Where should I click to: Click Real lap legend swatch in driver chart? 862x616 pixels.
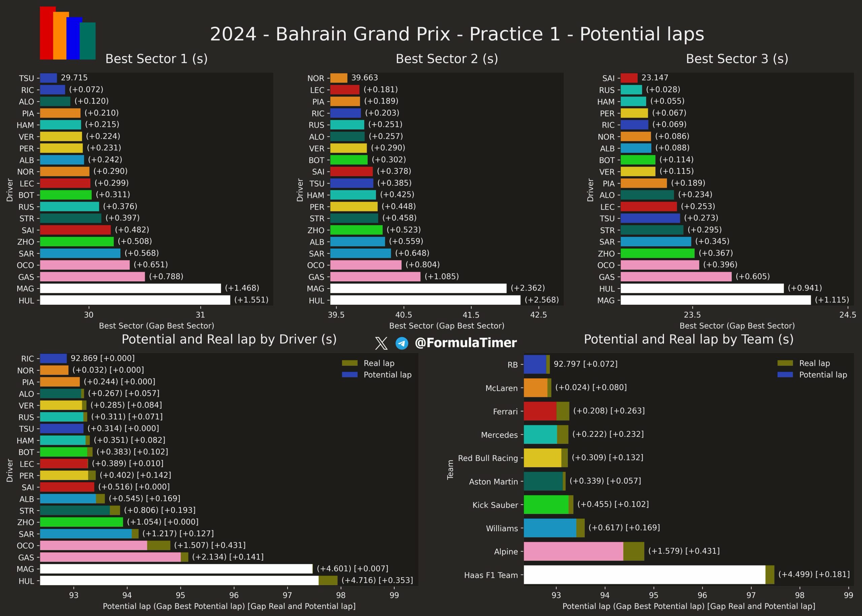[350, 363]
